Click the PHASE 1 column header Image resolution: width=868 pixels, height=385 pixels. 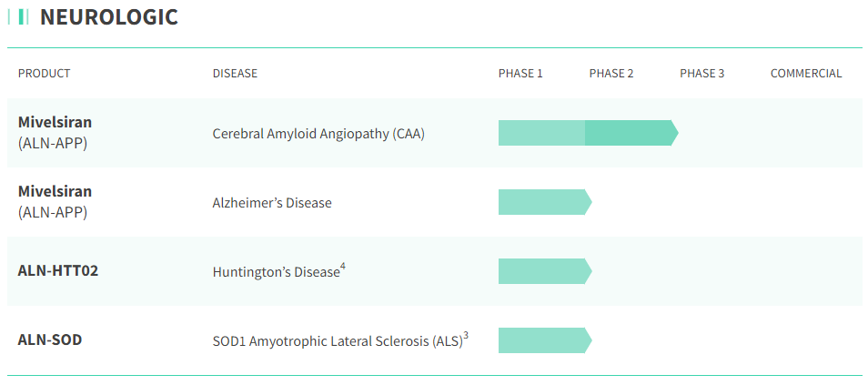click(x=520, y=74)
